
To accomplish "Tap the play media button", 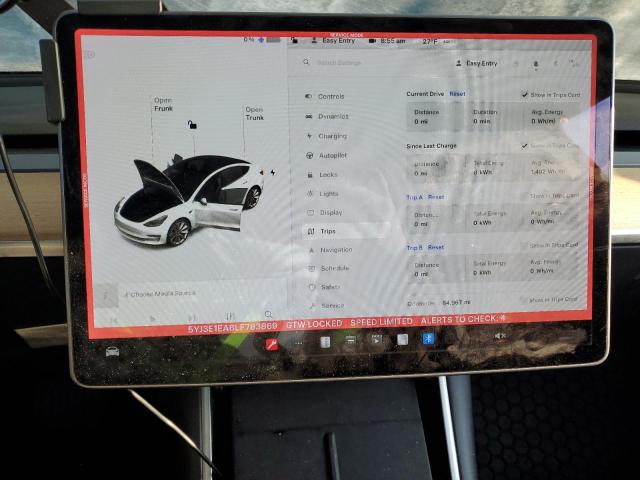I will [153, 319].
